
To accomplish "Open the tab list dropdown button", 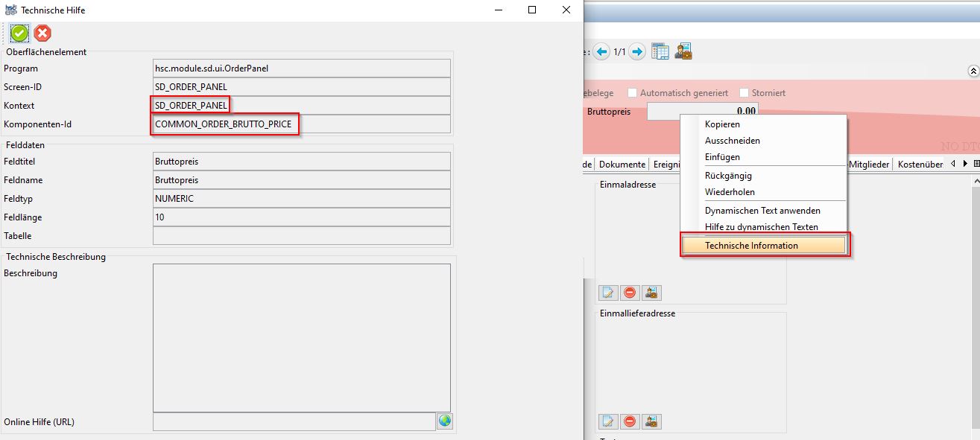I will pyautogui.click(x=976, y=164).
